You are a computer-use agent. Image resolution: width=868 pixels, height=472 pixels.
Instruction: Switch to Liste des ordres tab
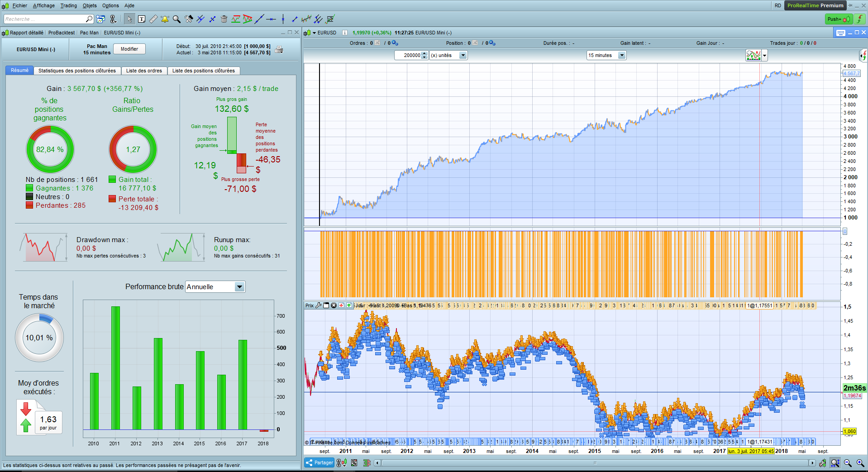(x=144, y=71)
